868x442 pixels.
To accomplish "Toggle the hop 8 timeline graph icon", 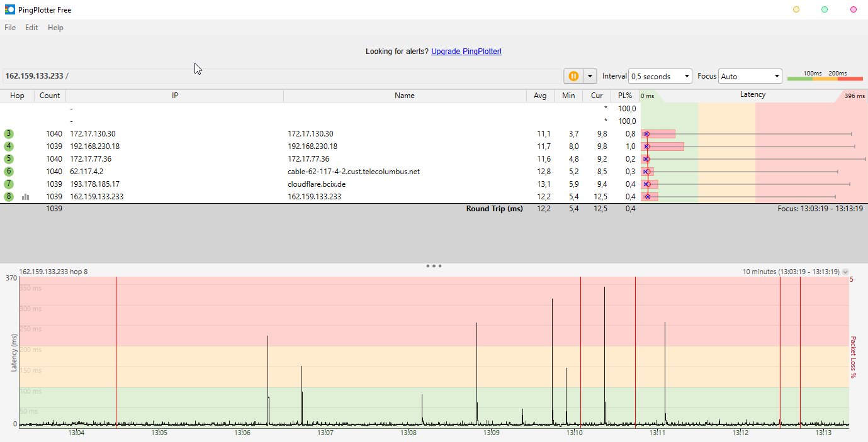I will [26, 197].
